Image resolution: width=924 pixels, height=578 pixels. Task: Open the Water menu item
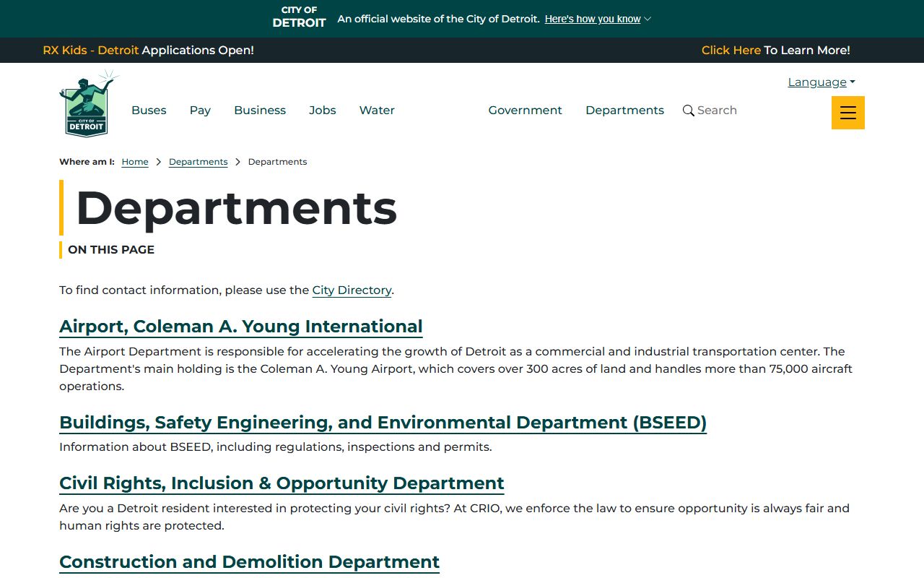click(377, 111)
